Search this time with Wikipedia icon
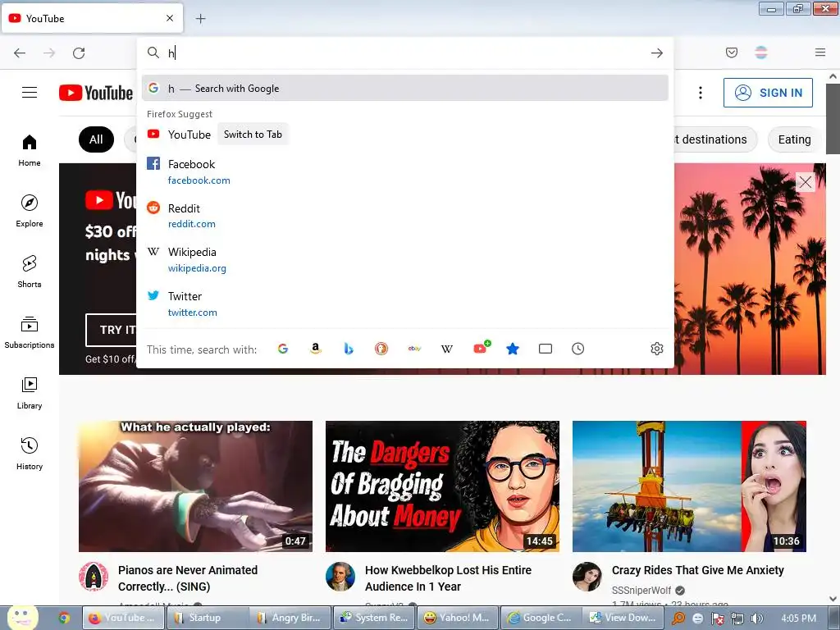The width and height of the screenshot is (840, 630). tap(447, 349)
